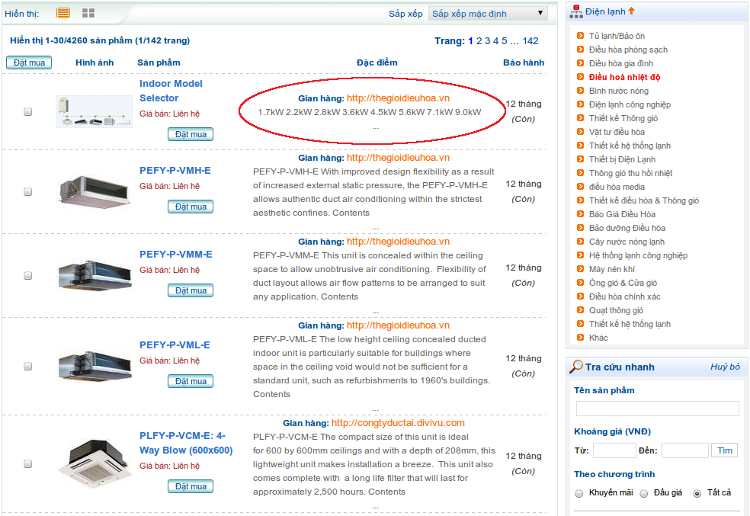Switch to list view display icon

[x=63, y=13]
